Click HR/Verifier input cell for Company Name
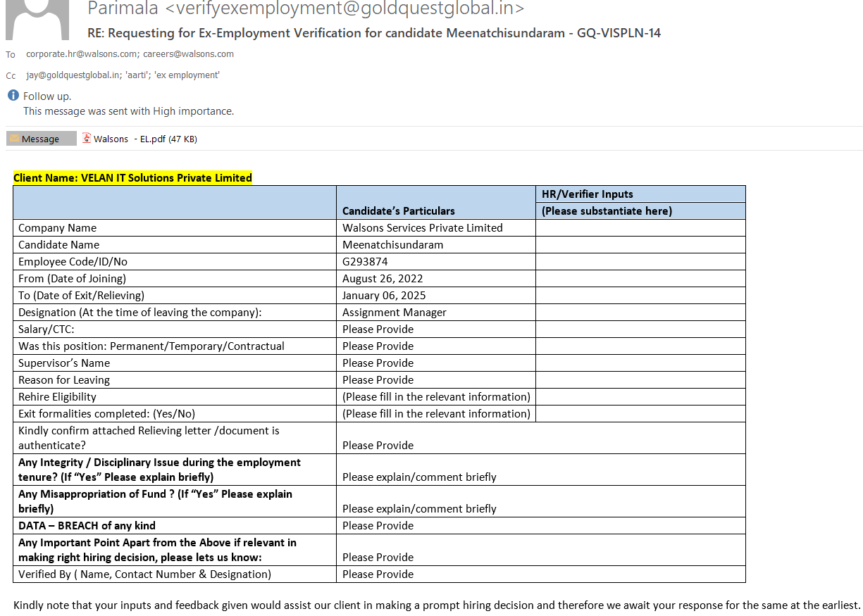The width and height of the screenshot is (863, 616). pyautogui.click(x=640, y=227)
